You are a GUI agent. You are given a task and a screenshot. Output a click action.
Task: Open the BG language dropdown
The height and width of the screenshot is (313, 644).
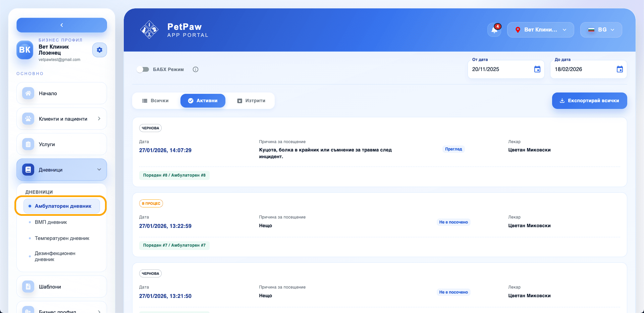pyautogui.click(x=601, y=30)
